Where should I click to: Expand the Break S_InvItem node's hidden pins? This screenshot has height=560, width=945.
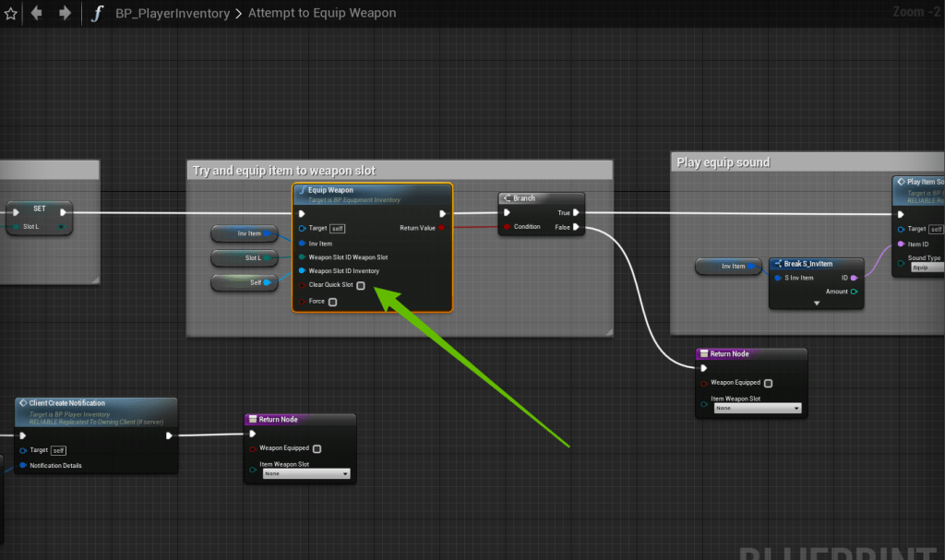pos(816,304)
